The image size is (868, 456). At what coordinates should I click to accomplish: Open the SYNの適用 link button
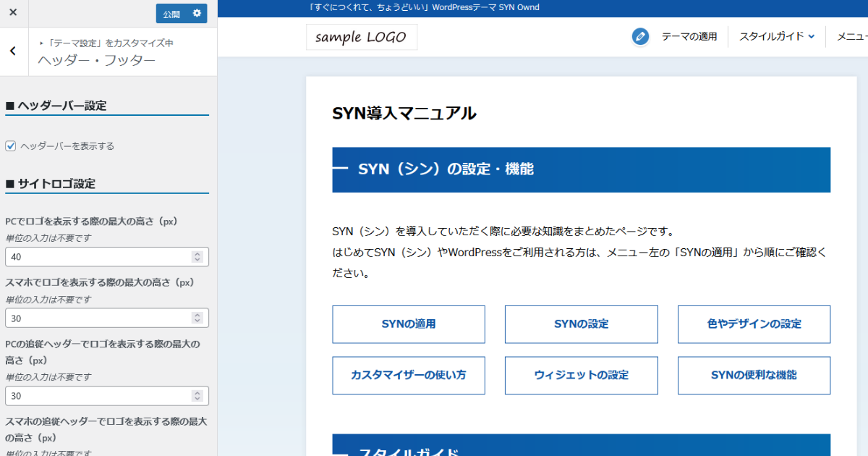[409, 324]
